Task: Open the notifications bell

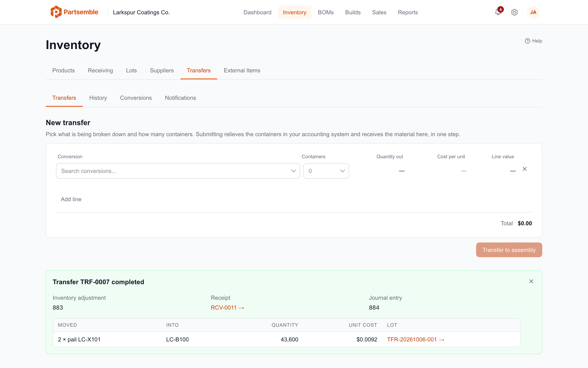Action: 498,12
